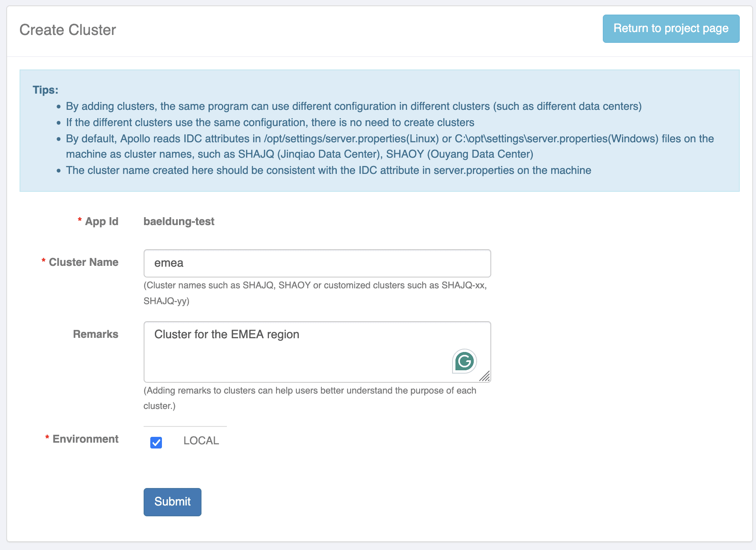Click the Grammarly icon in Remarks field

pyautogui.click(x=464, y=361)
